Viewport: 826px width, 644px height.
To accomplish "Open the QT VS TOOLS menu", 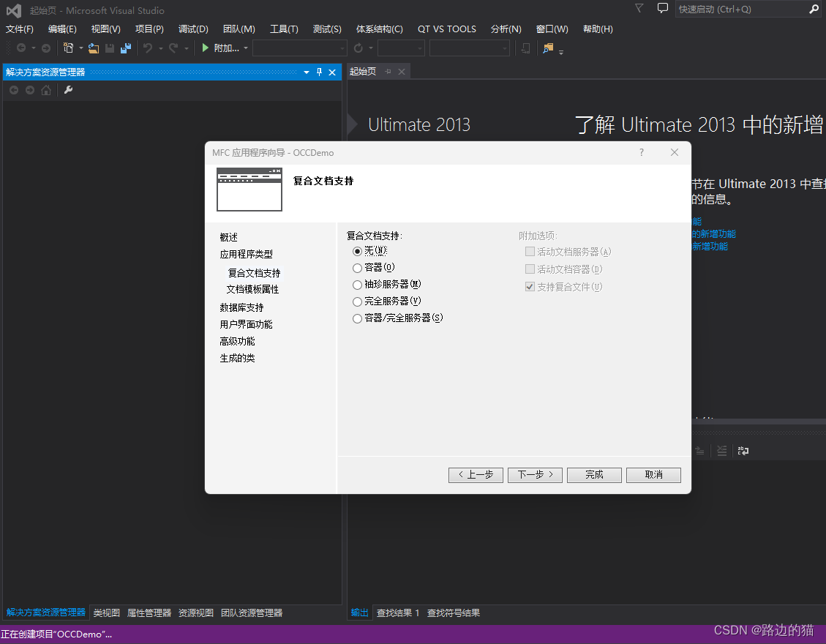I will pos(447,29).
